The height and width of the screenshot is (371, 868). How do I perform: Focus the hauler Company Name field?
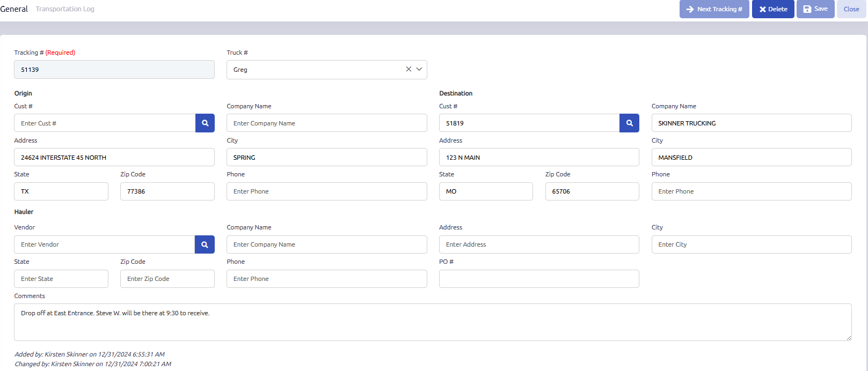pos(327,244)
